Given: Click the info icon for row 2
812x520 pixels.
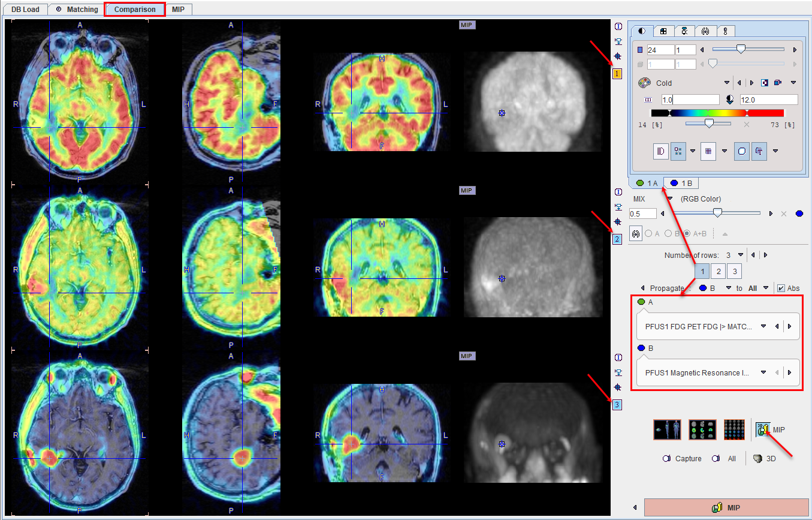Looking at the screenshot, I should point(618,192).
